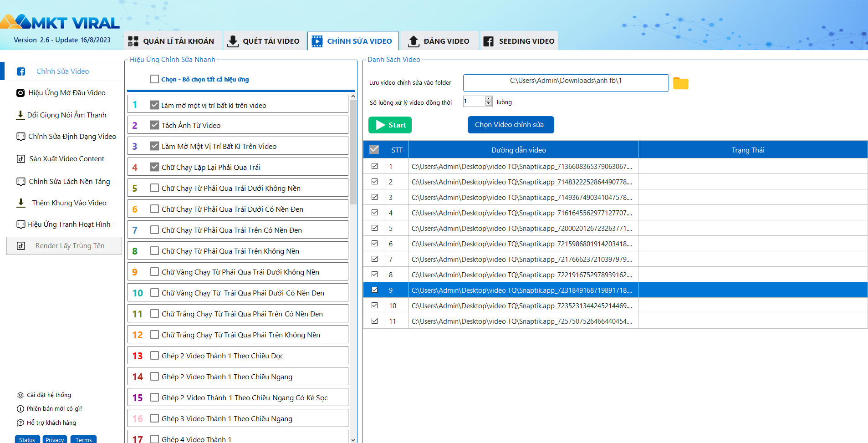The image size is (868, 443).
Task: Click the MKT Viral logo
Action: point(60,22)
